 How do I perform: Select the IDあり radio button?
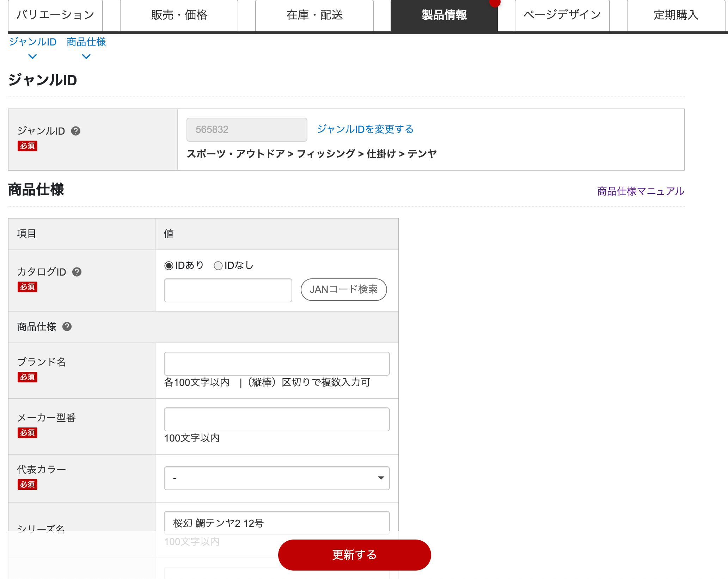[x=168, y=266]
